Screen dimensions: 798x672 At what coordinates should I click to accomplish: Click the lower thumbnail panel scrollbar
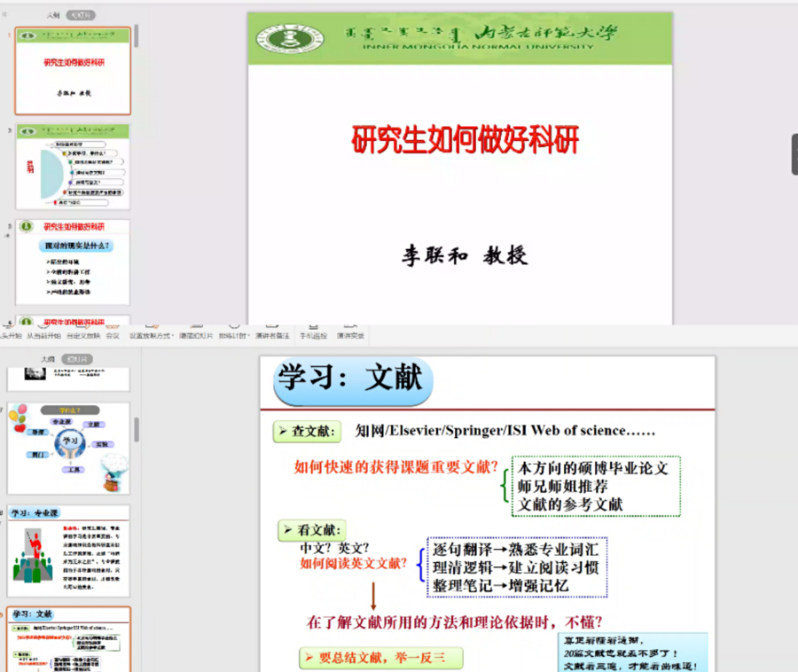click(x=136, y=430)
